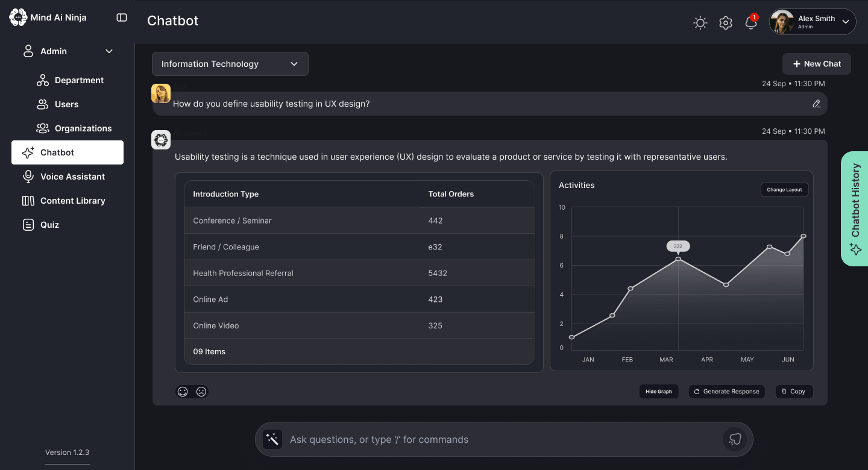This screenshot has width=868, height=470.
Task: Select the Conference / Seminar row
Action: coord(359,221)
